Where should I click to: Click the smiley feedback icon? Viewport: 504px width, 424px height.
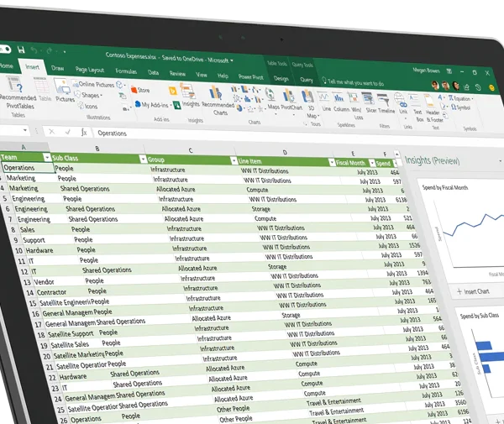click(491, 87)
